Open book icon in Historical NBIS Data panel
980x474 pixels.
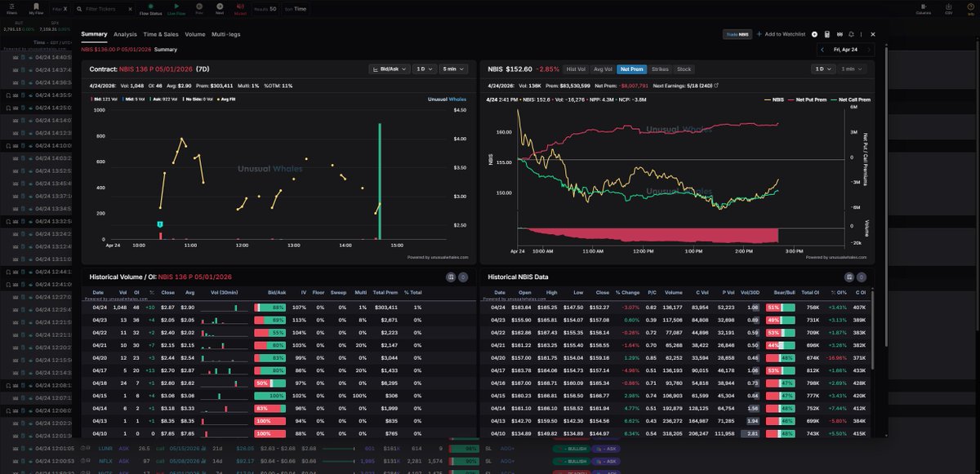click(849, 277)
